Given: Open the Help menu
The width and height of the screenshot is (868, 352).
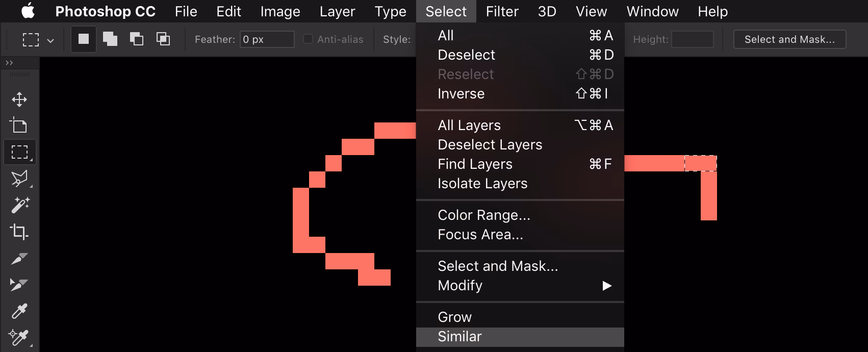Looking at the screenshot, I should click(x=712, y=11).
